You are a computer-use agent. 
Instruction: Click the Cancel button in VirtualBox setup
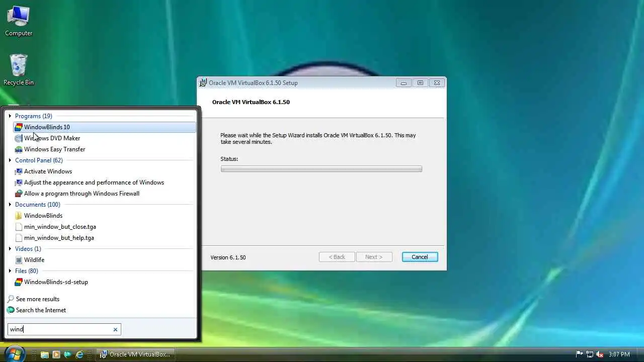click(420, 257)
